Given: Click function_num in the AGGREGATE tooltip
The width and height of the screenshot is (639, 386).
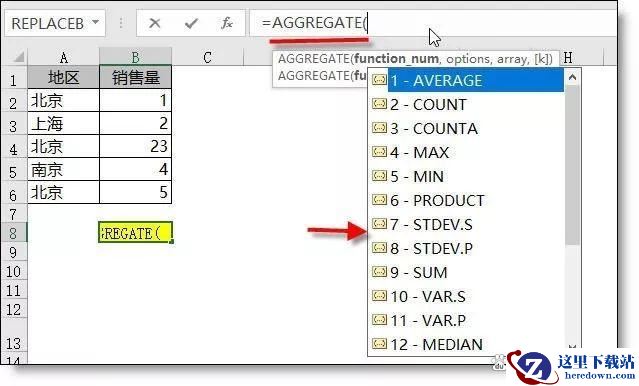Looking at the screenshot, I should tap(396, 59).
